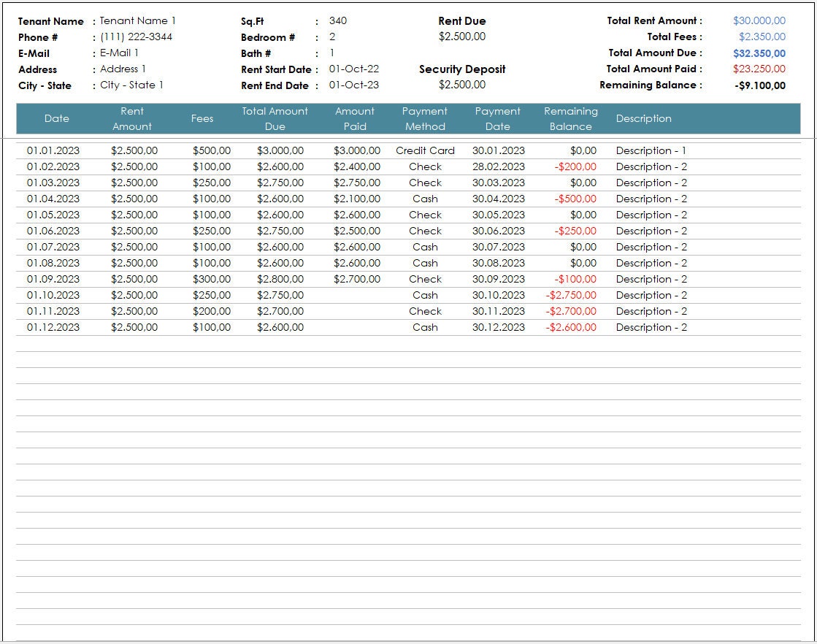Screen dimensions: 817x644
Task: Select the Remaining Balance column header
Action: point(570,119)
